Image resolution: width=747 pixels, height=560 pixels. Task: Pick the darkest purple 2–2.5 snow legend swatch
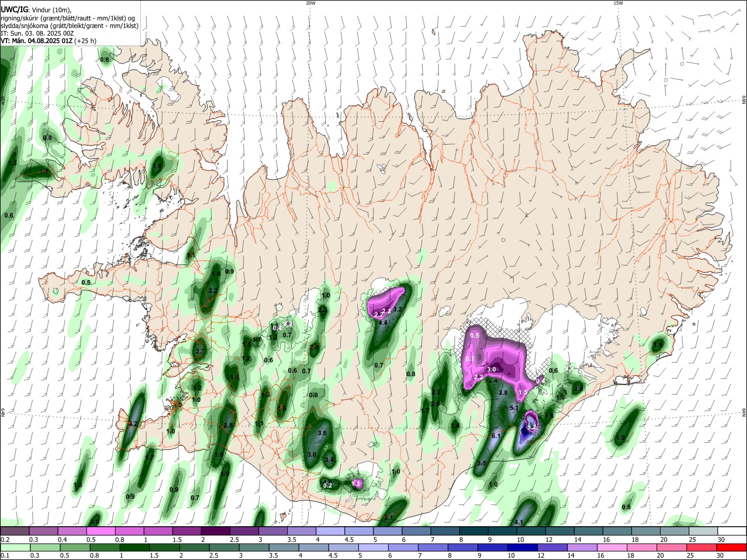click(215, 531)
